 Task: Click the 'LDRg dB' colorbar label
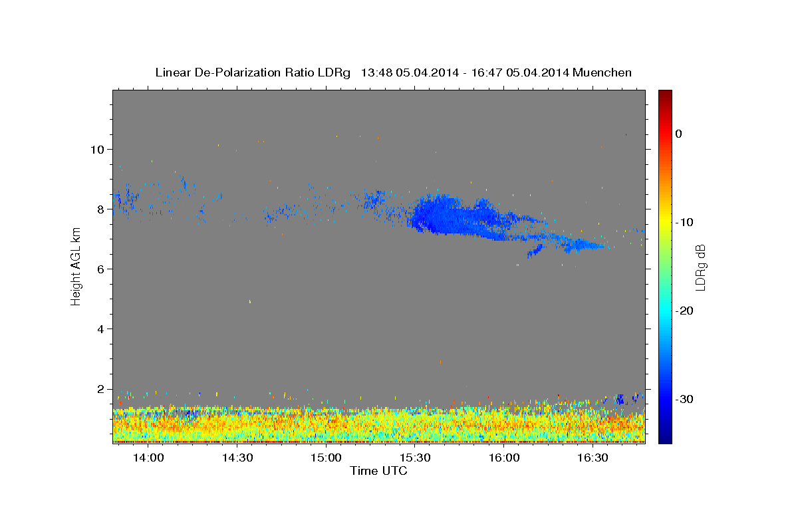point(700,267)
